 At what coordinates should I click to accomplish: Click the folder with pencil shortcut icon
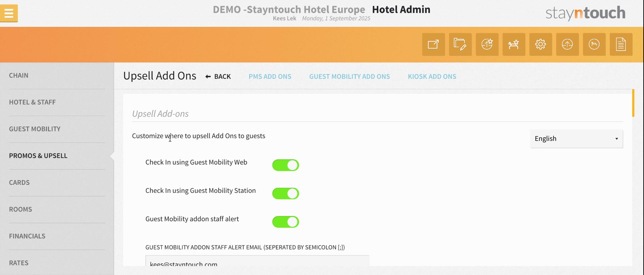tap(460, 44)
